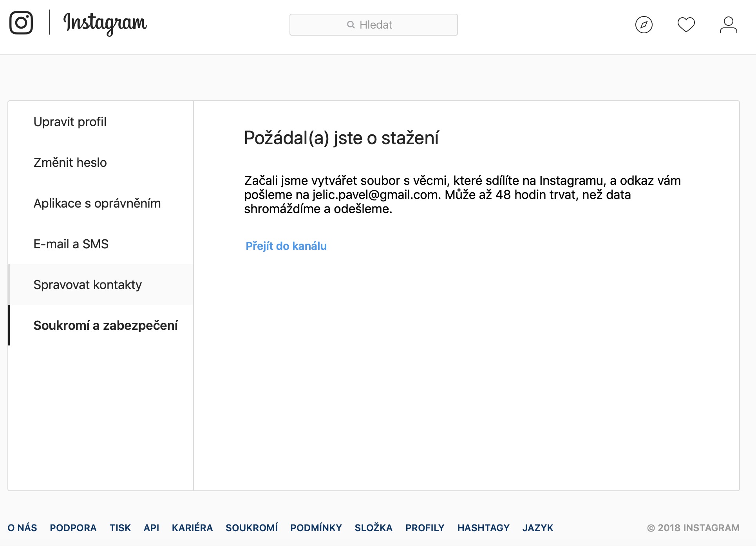Open the HASHTAGY footer link
756x546 pixels.
pyautogui.click(x=483, y=528)
